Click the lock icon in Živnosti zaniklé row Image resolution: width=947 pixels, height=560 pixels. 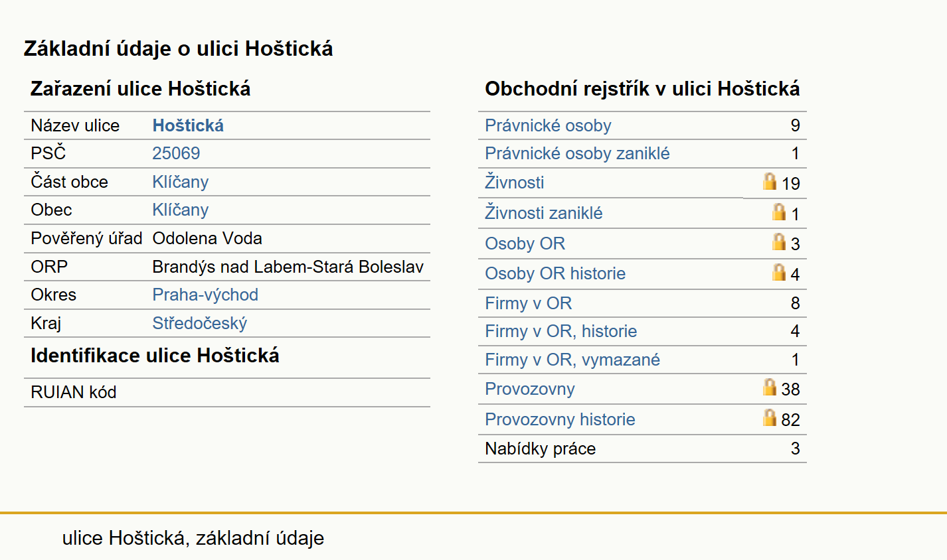[x=779, y=212]
